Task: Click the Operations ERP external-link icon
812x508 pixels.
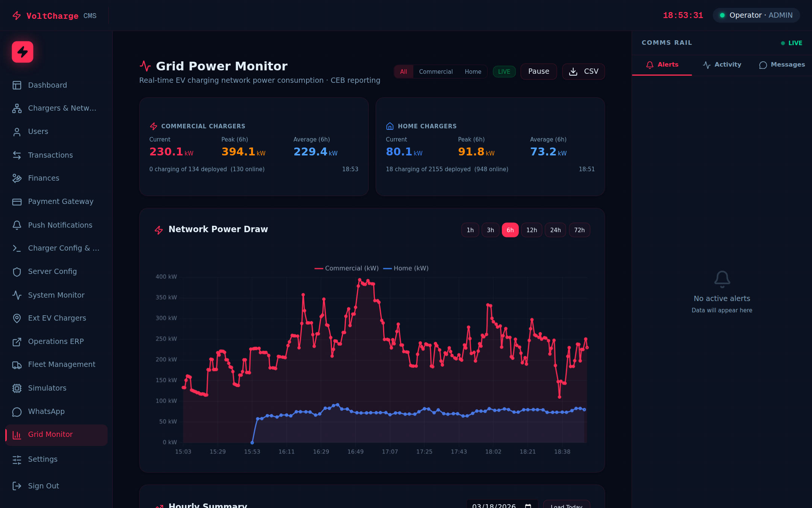Action: tap(17, 342)
